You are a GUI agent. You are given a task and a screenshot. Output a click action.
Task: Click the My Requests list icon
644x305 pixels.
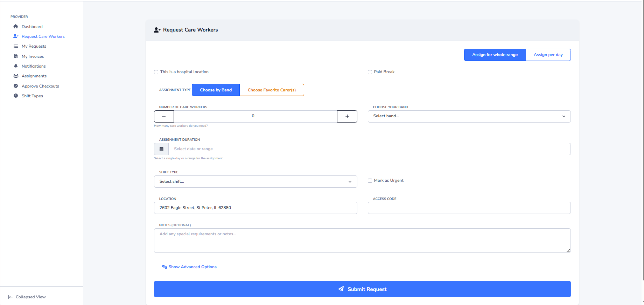pyautogui.click(x=16, y=46)
